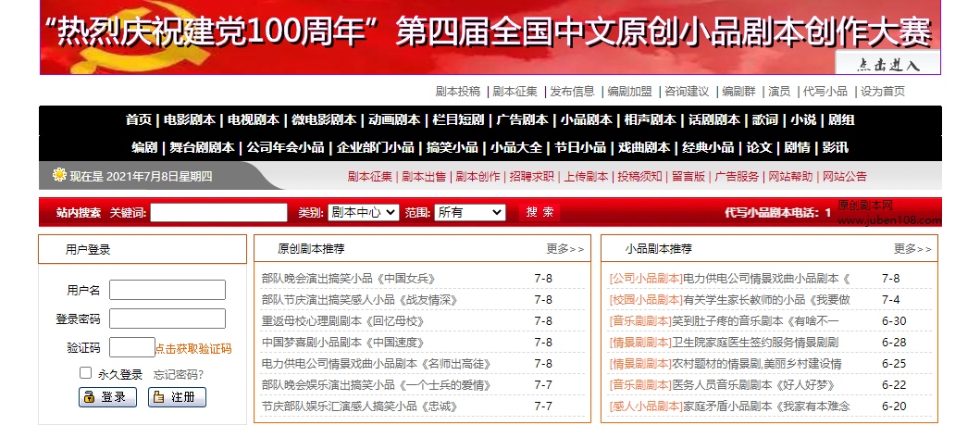Open 影讯 menu item
This screenshot has width=980, height=425.
(x=835, y=147)
